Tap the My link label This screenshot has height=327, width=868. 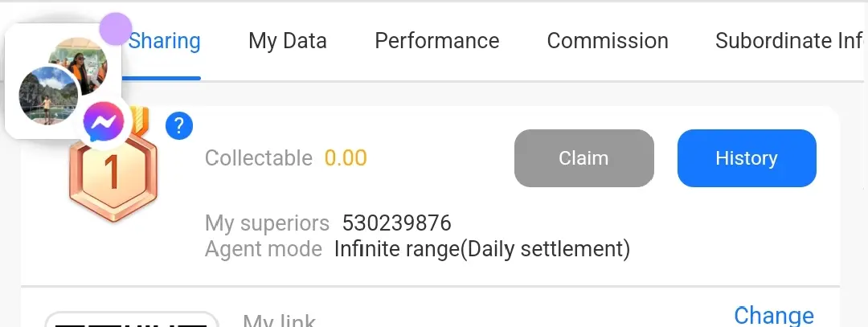click(x=280, y=321)
